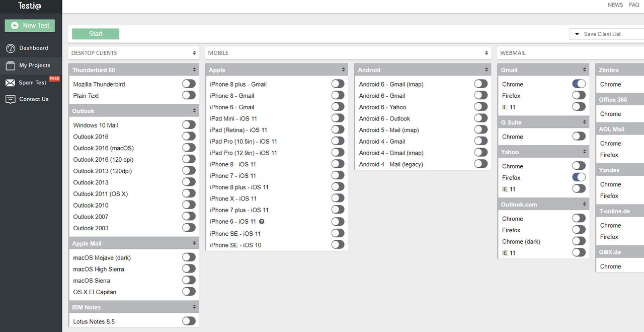Open the Save Client List dropdown
Viewport: 644px width, 332px height.
pyautogui.click(x=607, y=34)
